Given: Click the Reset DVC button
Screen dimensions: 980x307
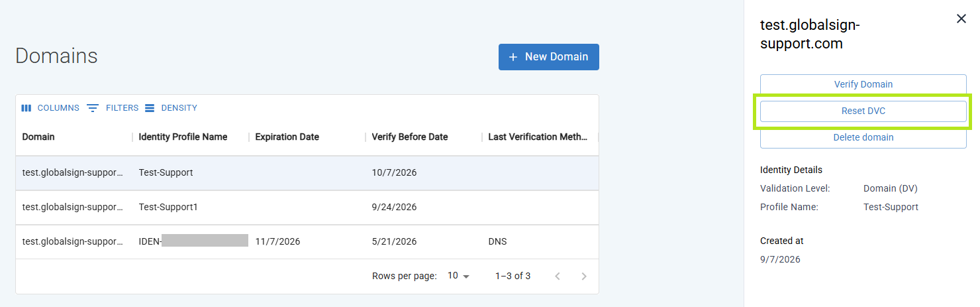Looking at the screenshot, I should [x=863, y=111].
